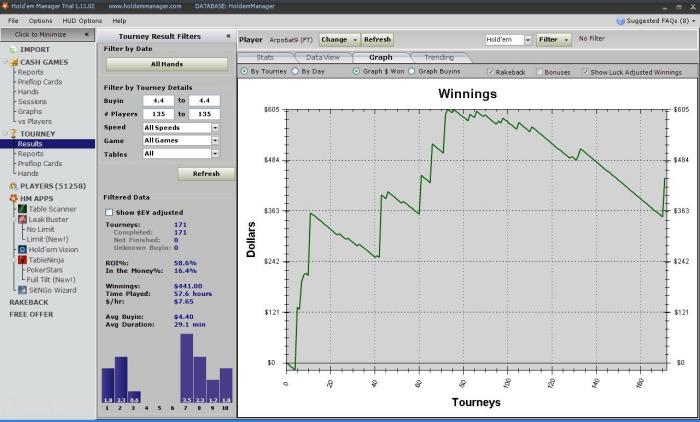The height and width of the screenshot is (422, 700).
Task: Toggle the Rakeback checkbox
Action: 491,72
